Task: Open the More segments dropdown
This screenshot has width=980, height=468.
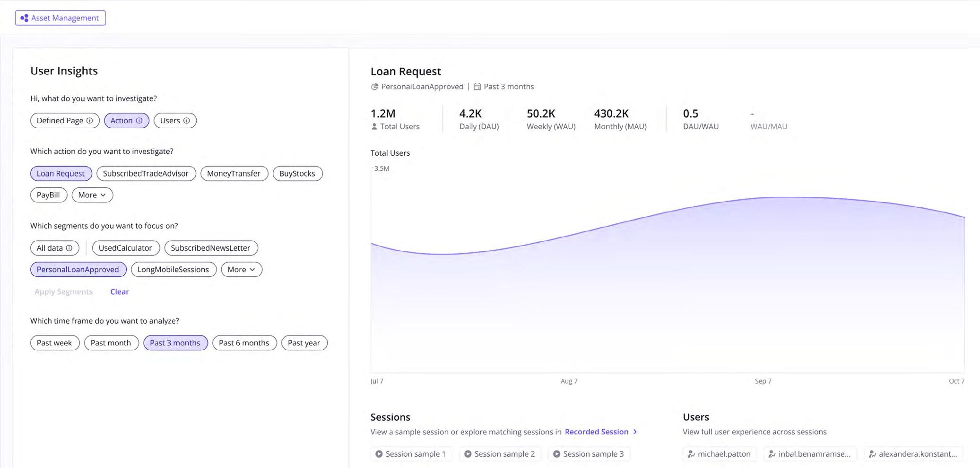Action: (x=241, y=269)
